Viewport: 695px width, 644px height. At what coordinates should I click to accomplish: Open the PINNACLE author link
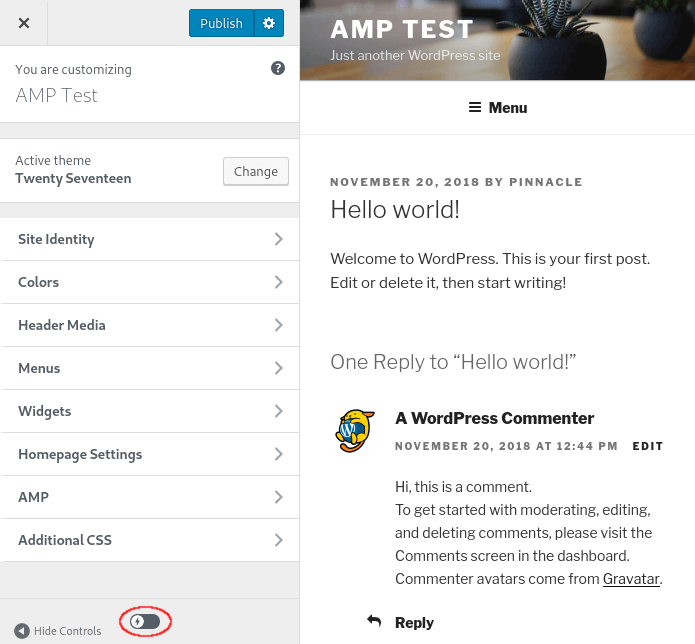(x=546, y=182)
